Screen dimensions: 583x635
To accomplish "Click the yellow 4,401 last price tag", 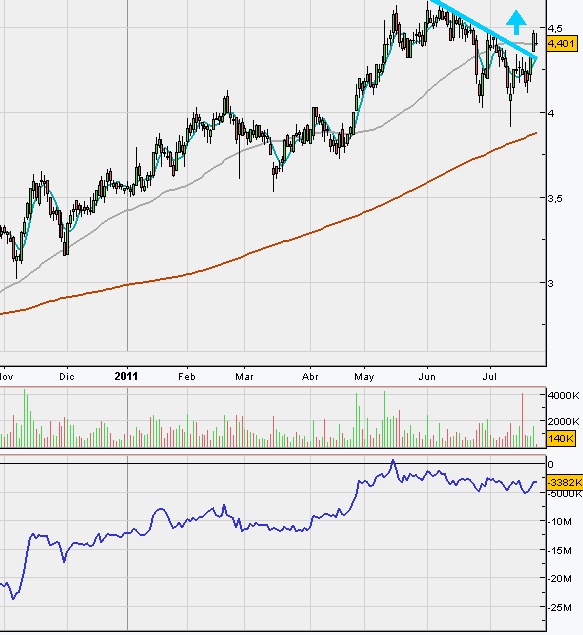I will point(561,43).
